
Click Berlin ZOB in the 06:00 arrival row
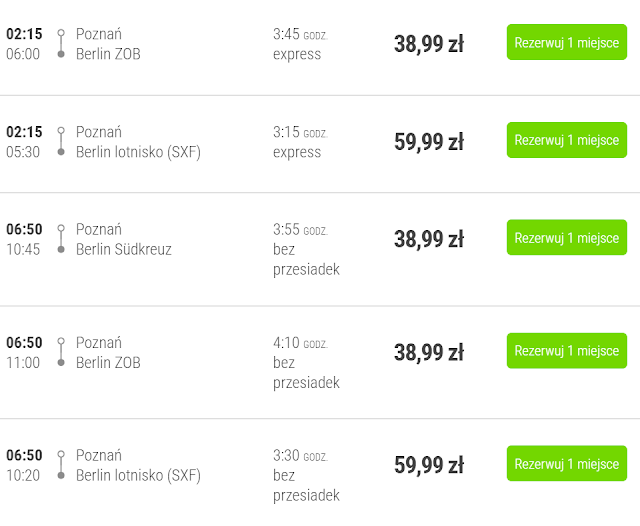tap(108, 54)
